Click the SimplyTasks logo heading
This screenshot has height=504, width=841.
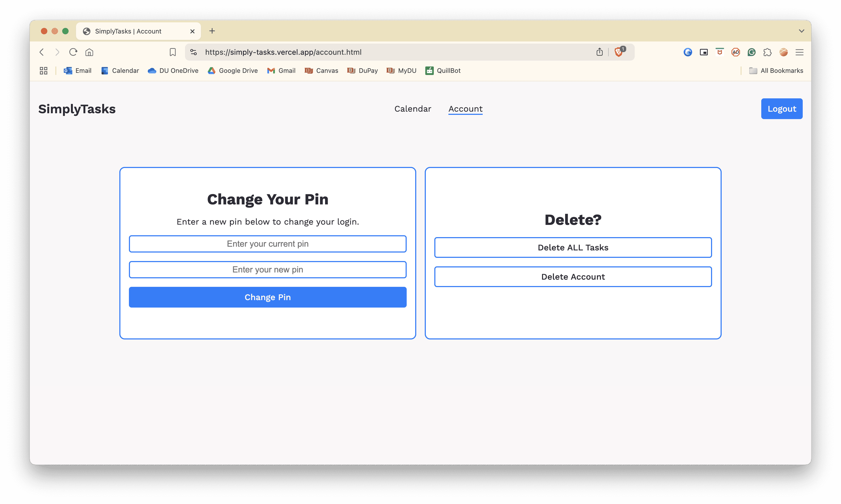point(77,109)
